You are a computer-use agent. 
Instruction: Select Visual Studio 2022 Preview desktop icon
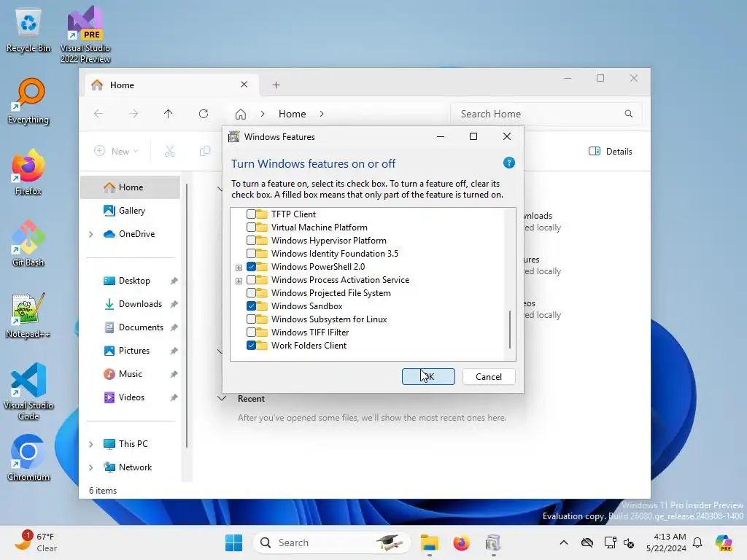click(85, 34)
